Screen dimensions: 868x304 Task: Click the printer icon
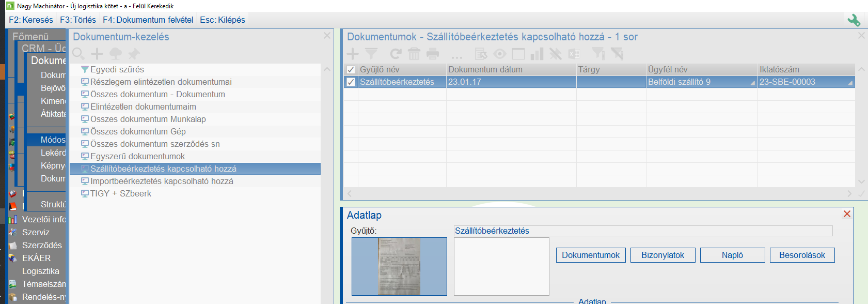click(x=433, y=54)
